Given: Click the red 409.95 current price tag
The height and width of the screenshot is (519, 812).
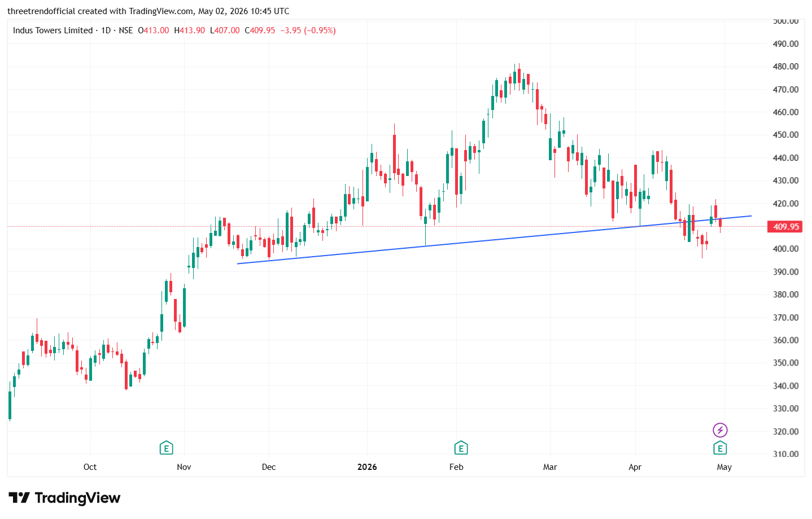Looking at the screenshot, I should pyautogui.click(x=785, y=227).
